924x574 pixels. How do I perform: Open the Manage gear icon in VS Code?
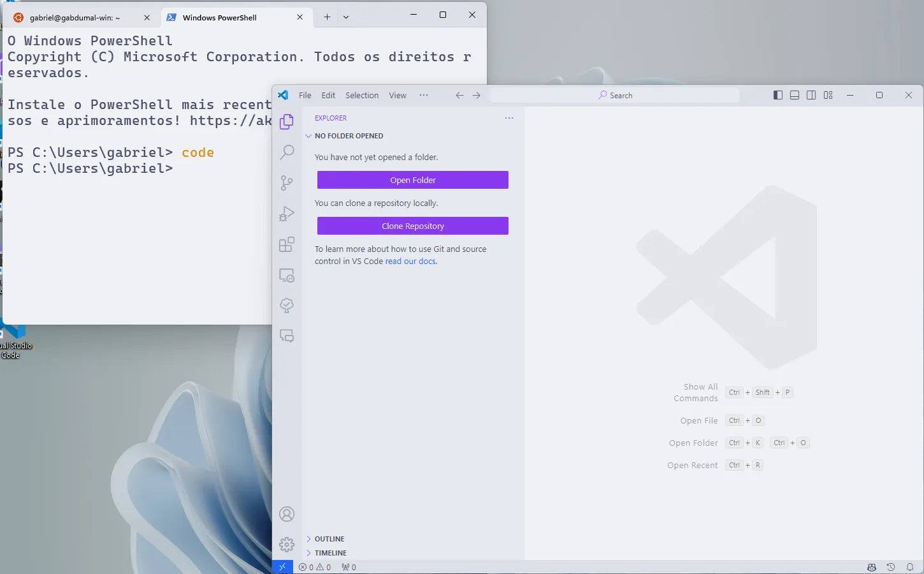[x=287, y=545]
